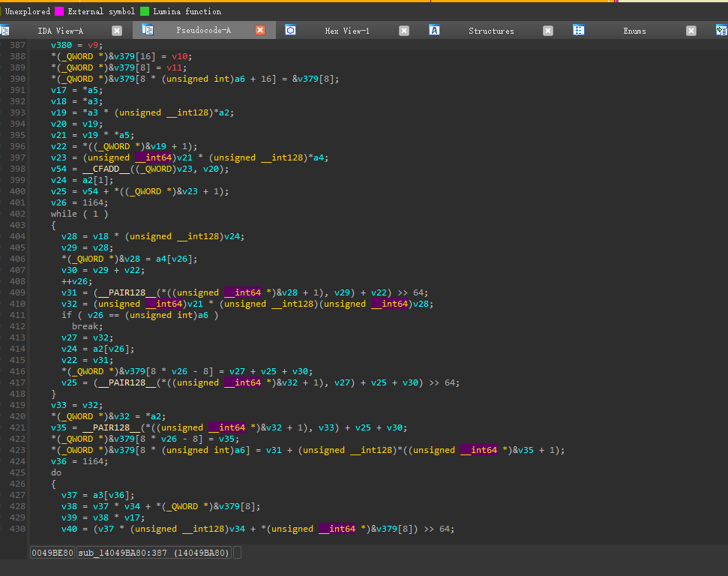Open the Hex View-1 tab
The width and height of the screenshot is (728, 576).
click(x=346, y=31)
